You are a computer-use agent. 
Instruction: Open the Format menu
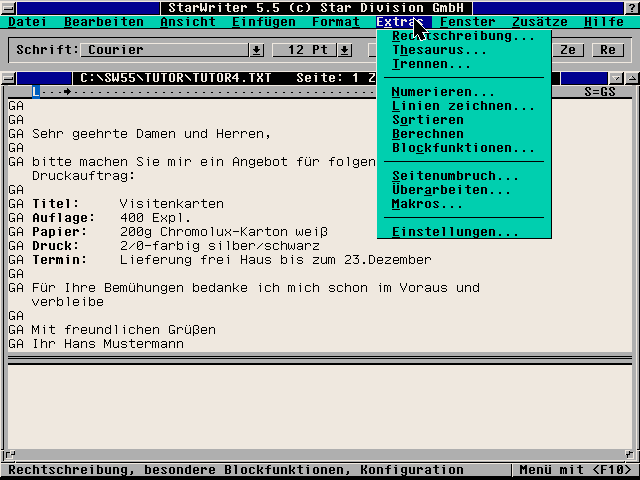point(336,22)
